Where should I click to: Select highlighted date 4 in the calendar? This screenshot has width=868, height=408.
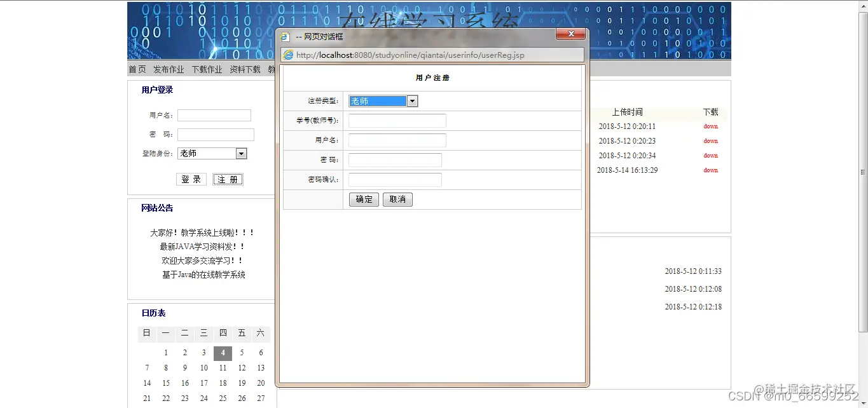(x=223, y=353)
